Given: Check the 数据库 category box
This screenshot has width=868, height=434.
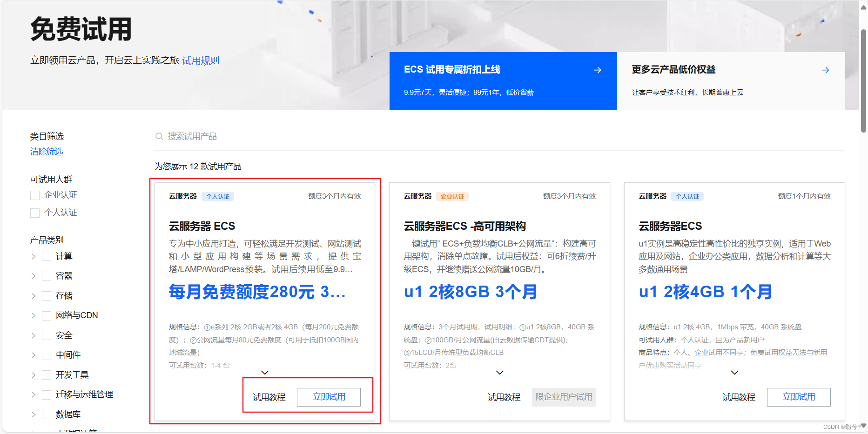Looking at the screenshot, I should point(47,414).
